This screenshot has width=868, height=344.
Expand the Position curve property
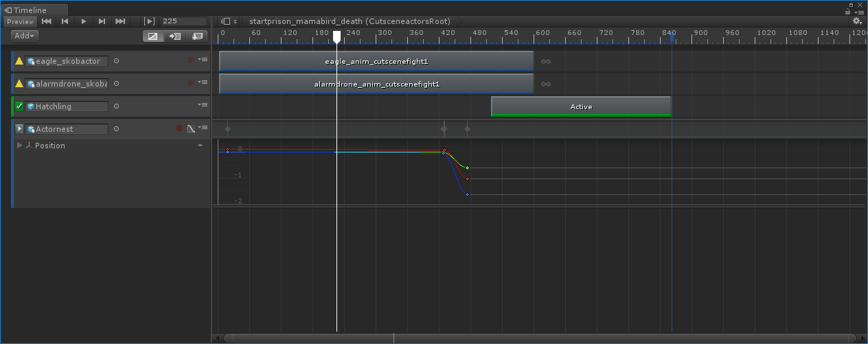[19, 146]
